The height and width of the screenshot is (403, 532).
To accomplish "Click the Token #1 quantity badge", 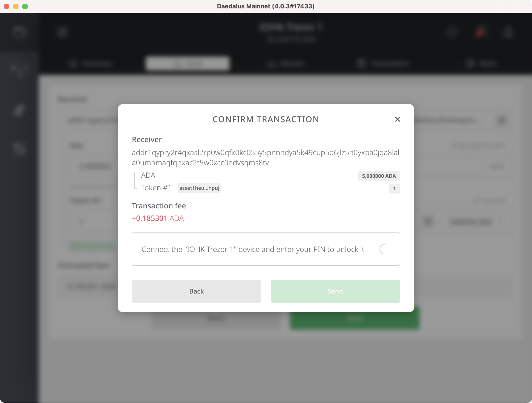I will [x=394, y=189].
